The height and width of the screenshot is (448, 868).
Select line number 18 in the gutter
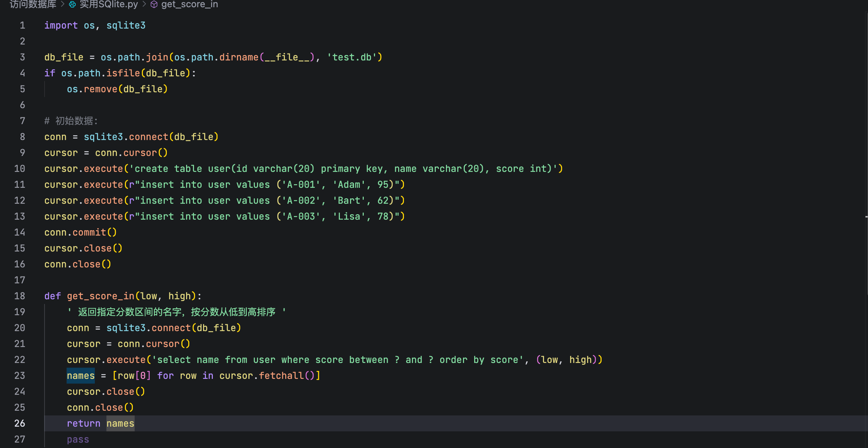point(20,296)
